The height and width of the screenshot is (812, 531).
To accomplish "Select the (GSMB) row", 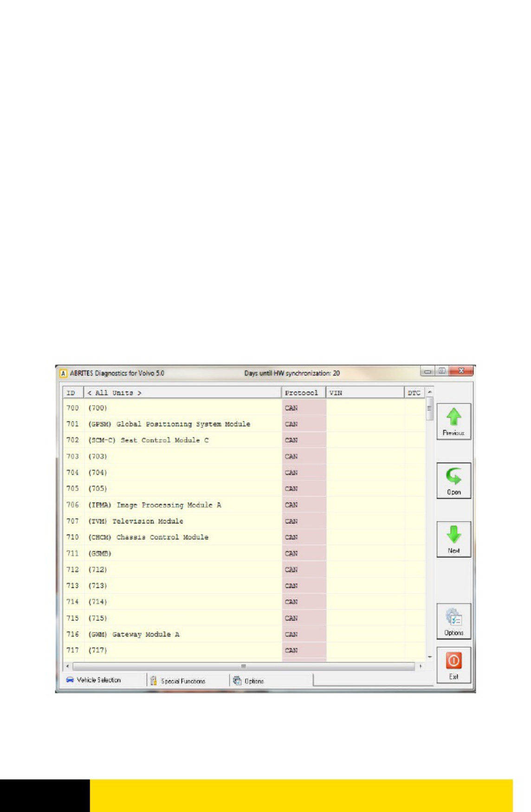I will [244, 553].
